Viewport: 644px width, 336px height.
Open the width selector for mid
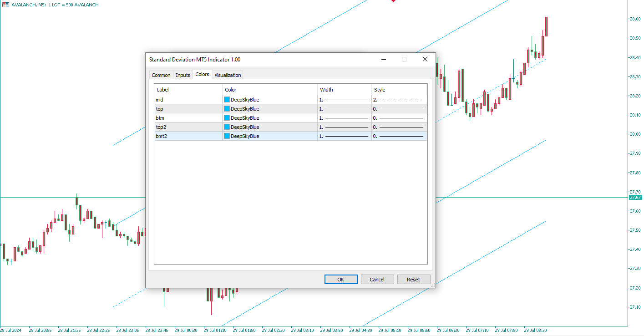coord(345,100)
